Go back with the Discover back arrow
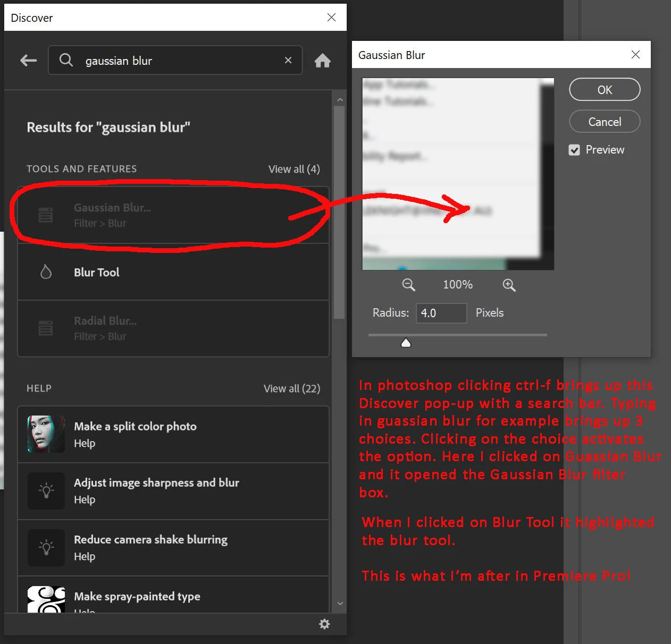Screen dimensions: 671x644 tap(29, 61)
